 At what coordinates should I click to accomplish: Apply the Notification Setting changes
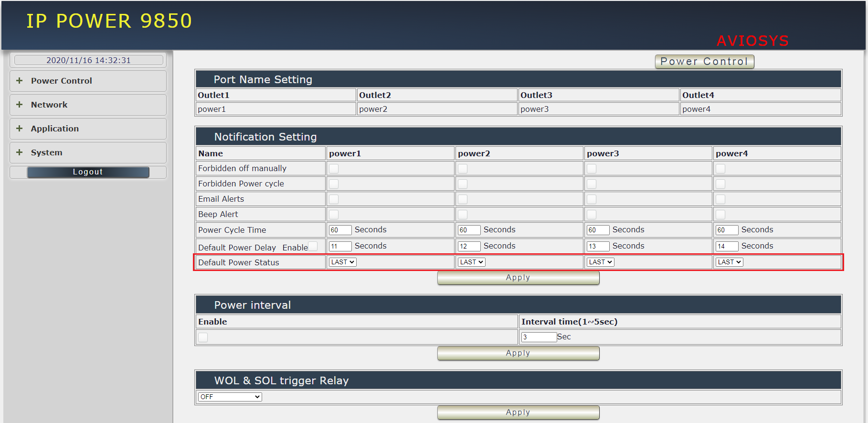click(x=518, y=278)
